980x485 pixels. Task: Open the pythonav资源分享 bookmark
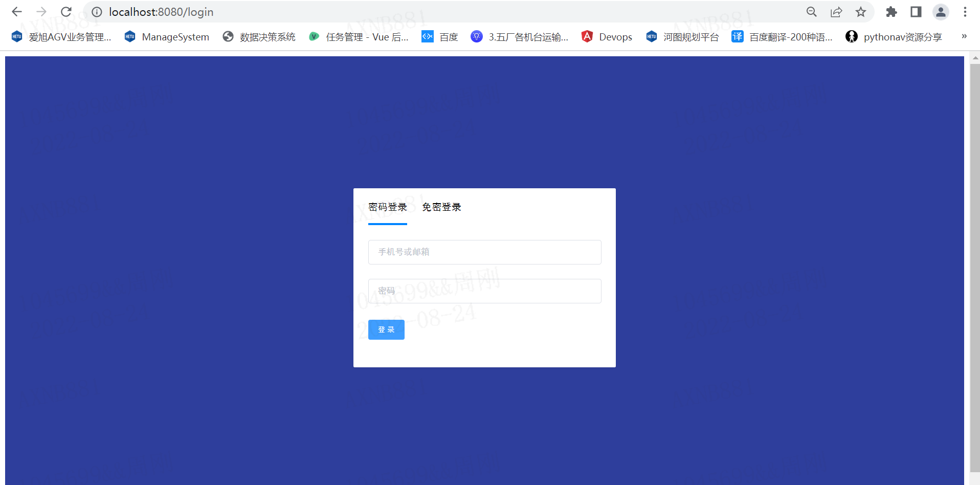pyautogui.click(x=894, y=37)
